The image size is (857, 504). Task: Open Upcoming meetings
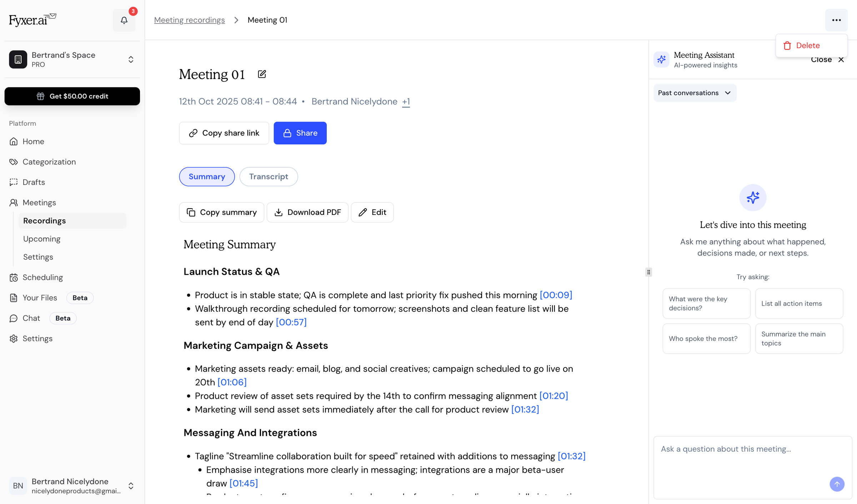click(x=72, y=239)
